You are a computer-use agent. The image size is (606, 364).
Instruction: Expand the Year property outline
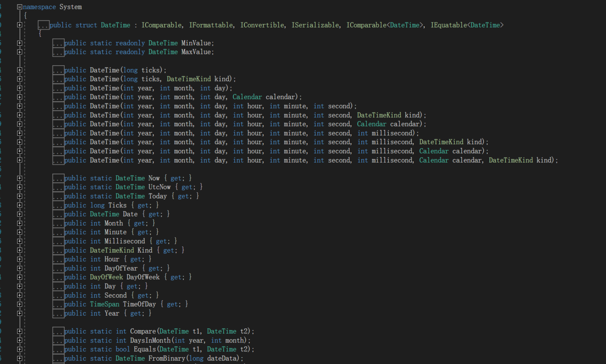[19, 313]
